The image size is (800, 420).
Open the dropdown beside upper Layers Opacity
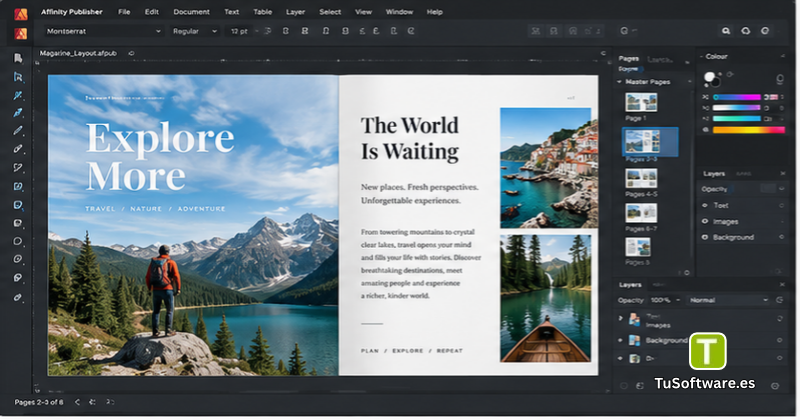point(781,189)
